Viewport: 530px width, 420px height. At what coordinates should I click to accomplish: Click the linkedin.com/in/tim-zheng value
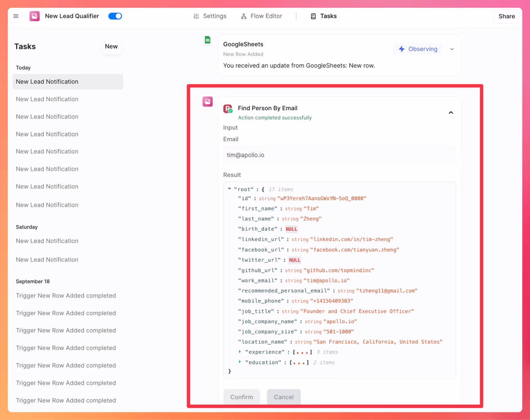351,239
